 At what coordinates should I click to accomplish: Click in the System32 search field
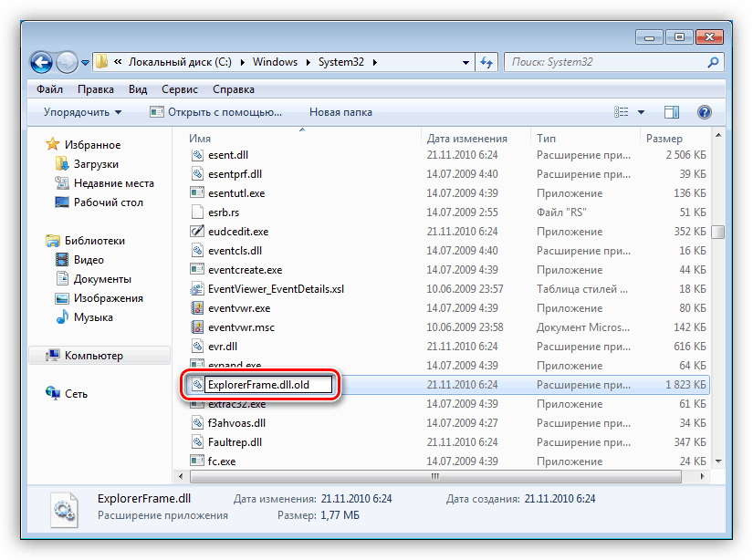[605, 62]
